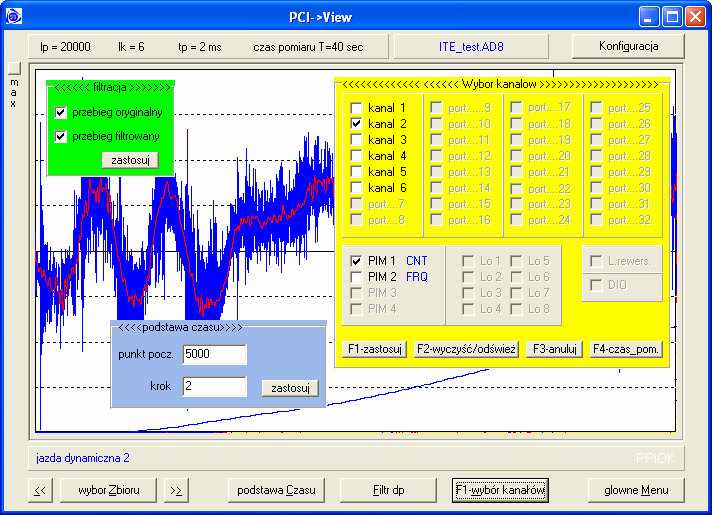
Task: Click F2-wyczyść/odśwież button
Action: pos(466,349)
